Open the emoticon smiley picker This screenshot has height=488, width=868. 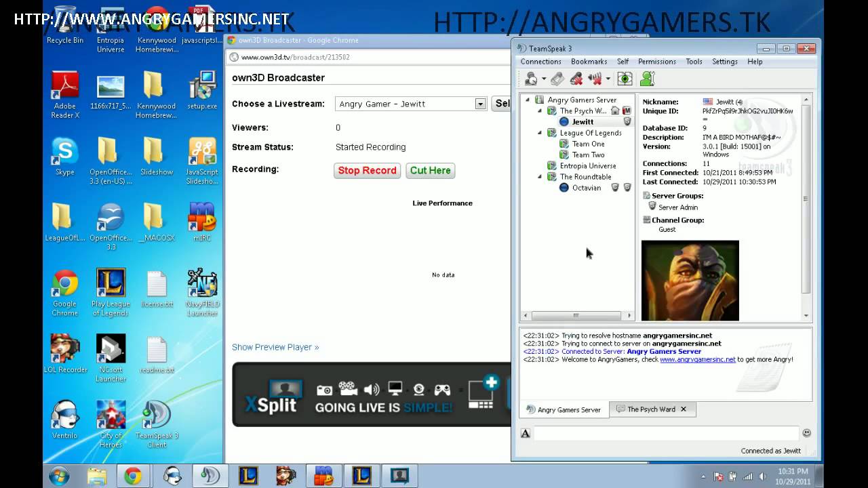[x=806, y=433]
